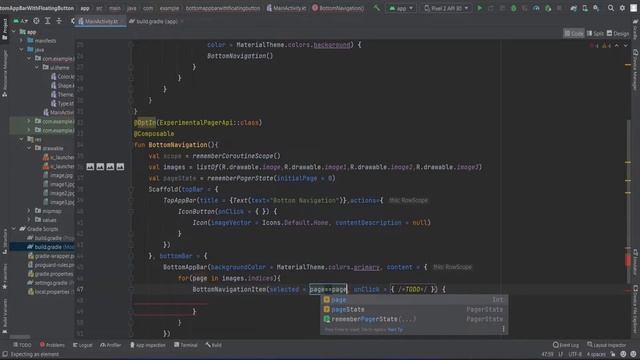640x360 pixels.
Task: Open the Device Manager tab on right edge
Action: point(636,70)
